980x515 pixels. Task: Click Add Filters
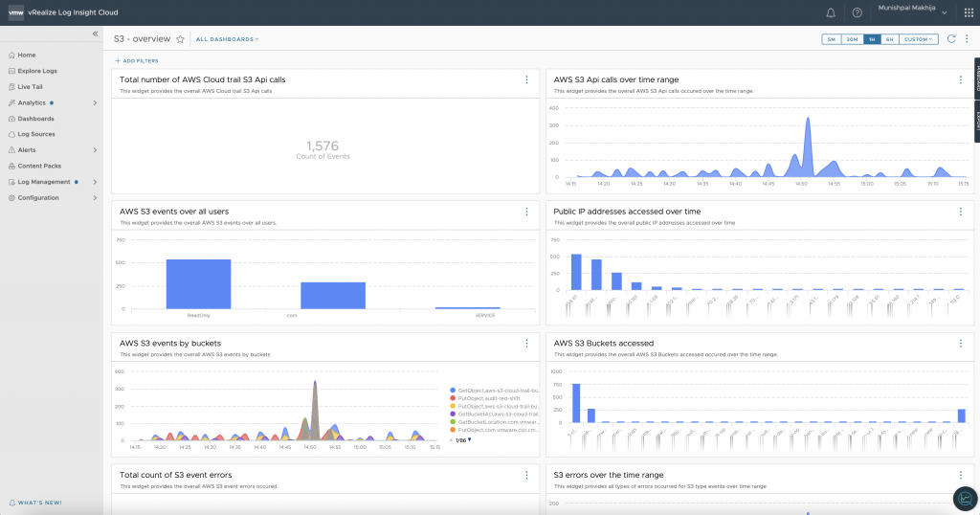(x=137, y=61)
